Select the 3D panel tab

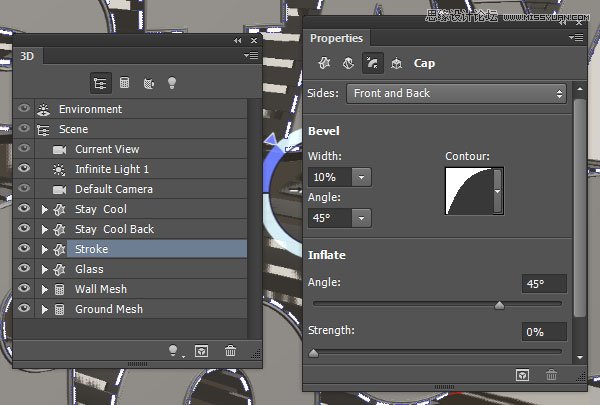coord(27,56)
